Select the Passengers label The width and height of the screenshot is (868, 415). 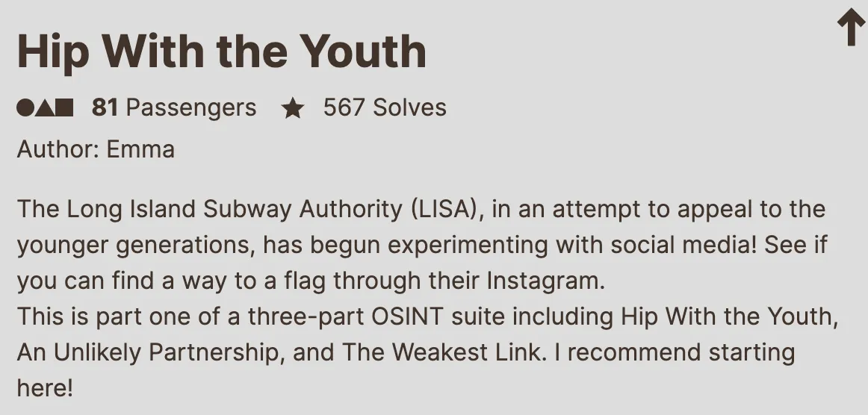click(x=191, y=108)
